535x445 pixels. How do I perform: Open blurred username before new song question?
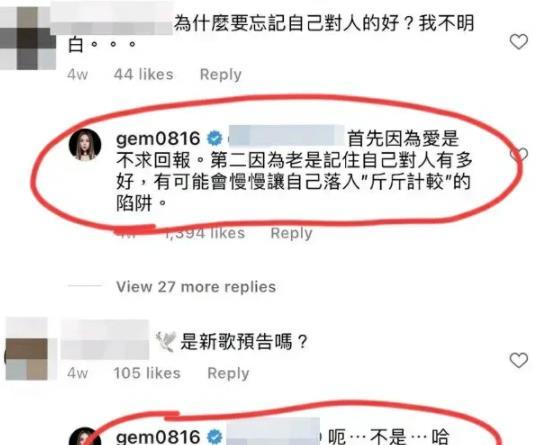pyautogui.click(x=105, y=340)
